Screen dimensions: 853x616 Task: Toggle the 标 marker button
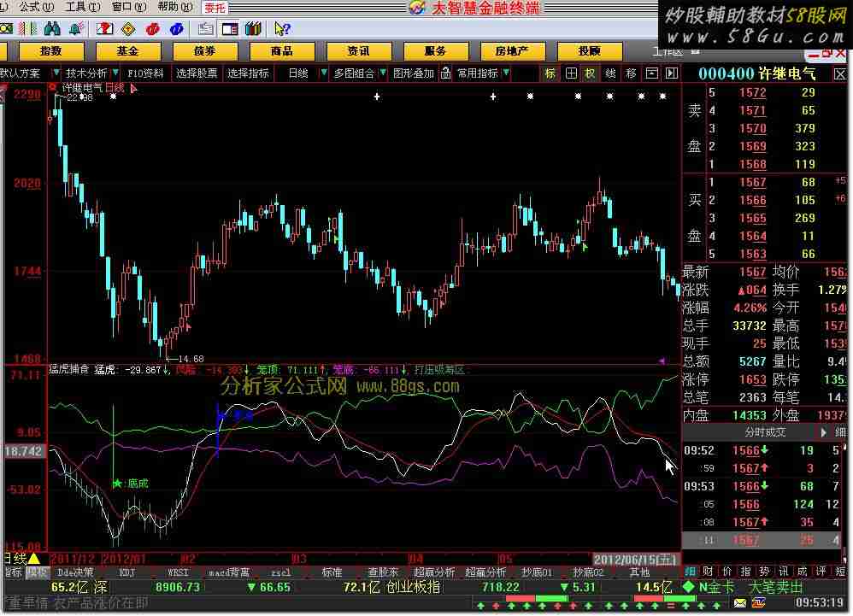pos(550,73)
